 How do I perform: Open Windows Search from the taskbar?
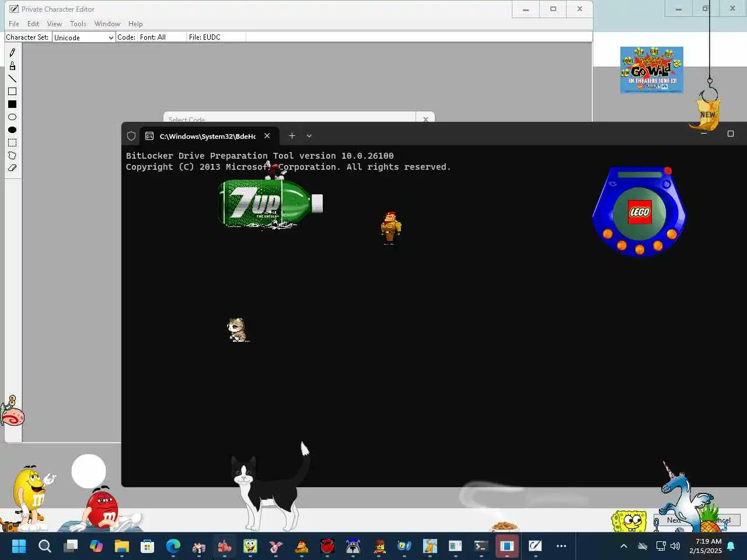coord(45,546)
